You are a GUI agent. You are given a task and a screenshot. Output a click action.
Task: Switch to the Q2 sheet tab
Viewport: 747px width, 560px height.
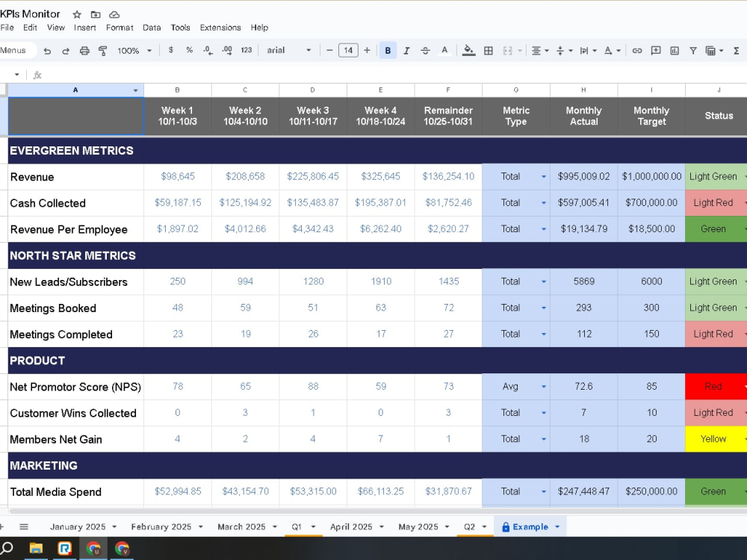pyautogui.click(x=469, y=526)
